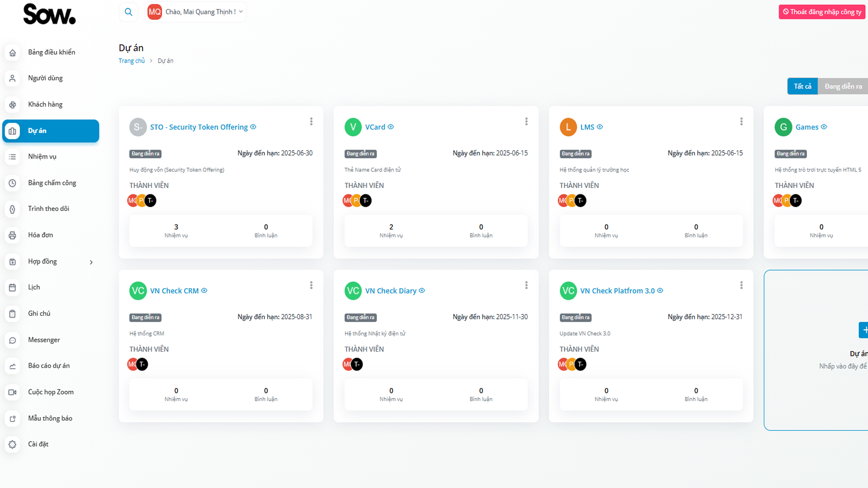Viewport: 868px width, 488px height.
Task: Click the search magnifier icon
Action: pyautogui.click(x=128, y=12)
